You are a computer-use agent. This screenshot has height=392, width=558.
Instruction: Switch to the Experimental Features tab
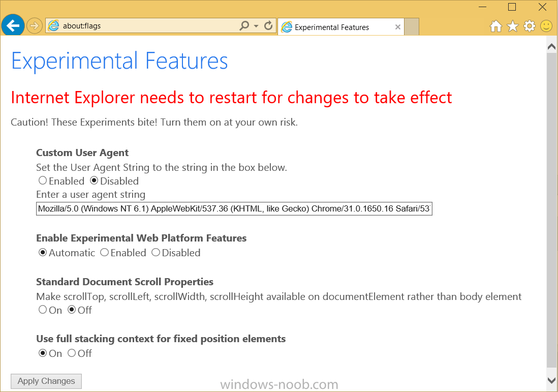336,27
